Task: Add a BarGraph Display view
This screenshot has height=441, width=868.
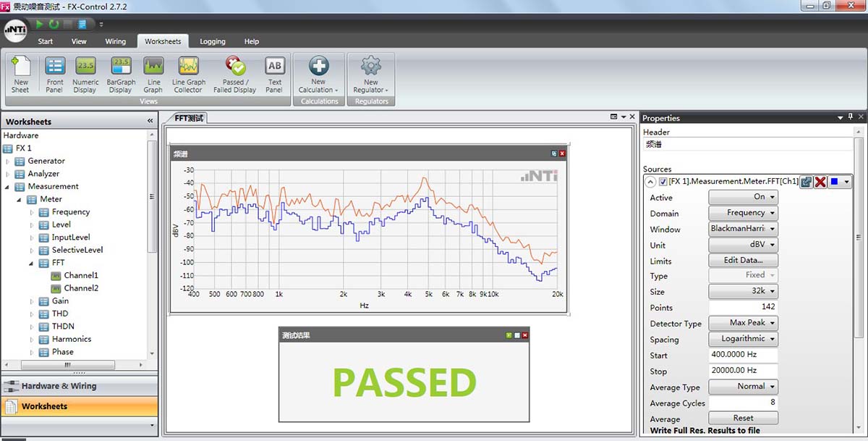Action: coord(121,75)
